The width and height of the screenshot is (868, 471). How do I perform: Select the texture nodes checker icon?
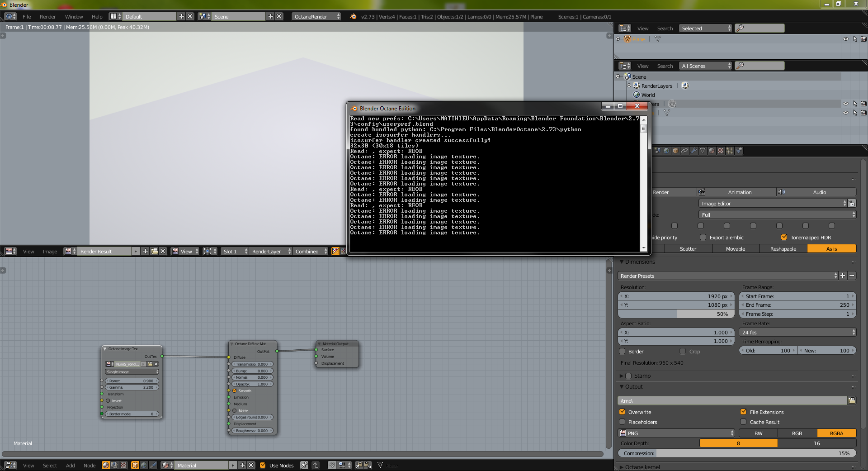coord(123,465)
